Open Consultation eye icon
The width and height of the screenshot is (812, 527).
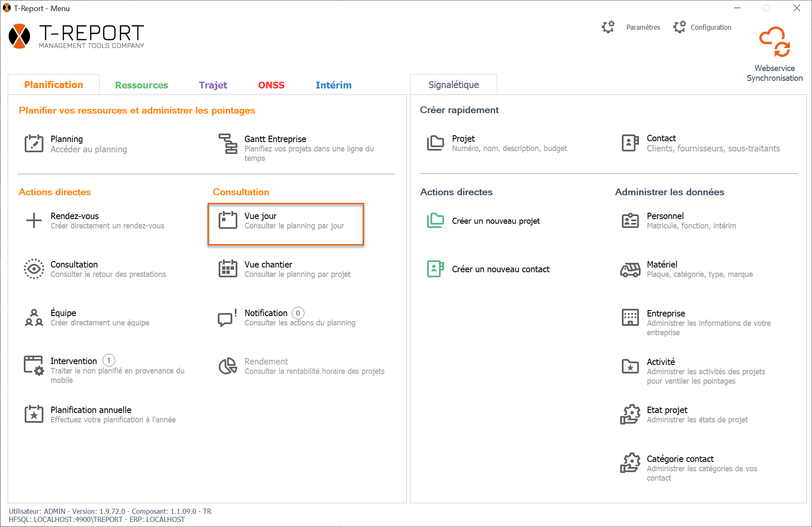tap(34, 269)
